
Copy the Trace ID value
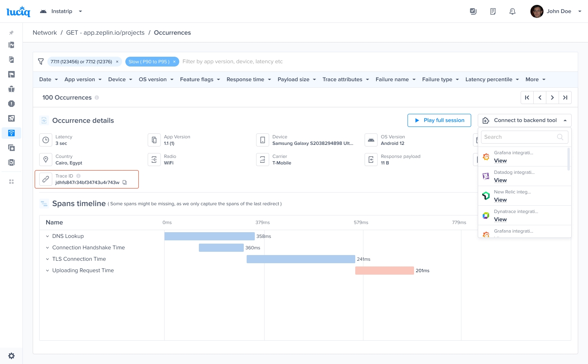(x=125, y=182)
